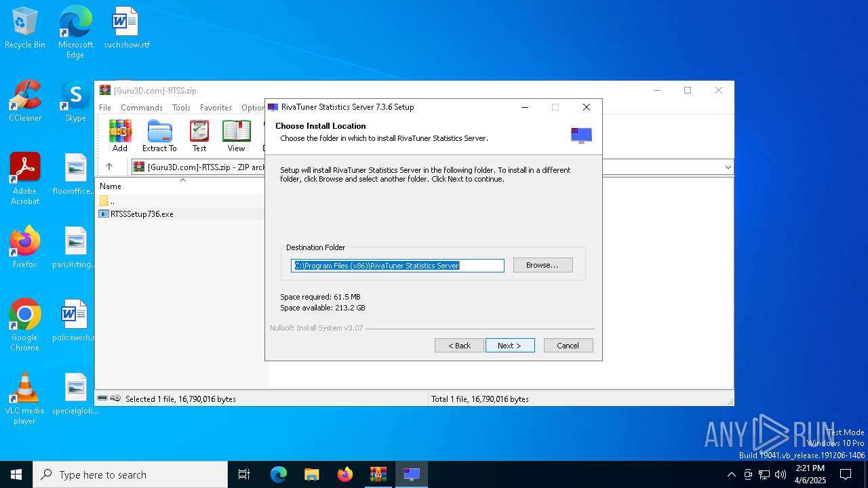This screenshot has width=868, height=488.
Task: Click Browse to choose a folder
Action: tap(542, 265)
